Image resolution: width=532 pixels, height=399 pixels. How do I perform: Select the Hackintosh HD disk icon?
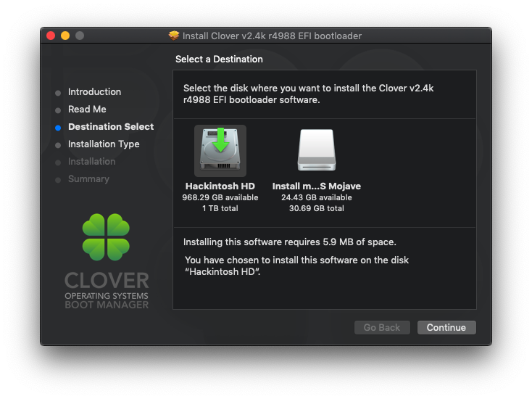[x=220, y=150]
